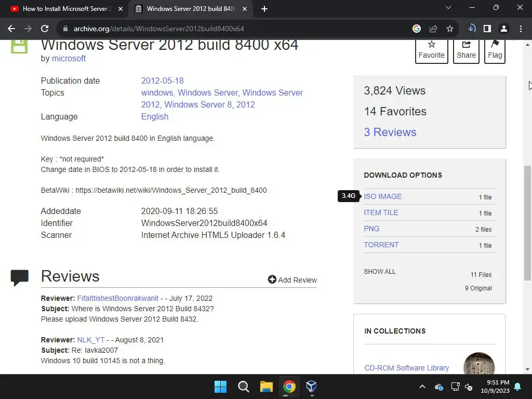532x399 pixels.
Task: Open the tab search chevron
Action: (448, 7)
